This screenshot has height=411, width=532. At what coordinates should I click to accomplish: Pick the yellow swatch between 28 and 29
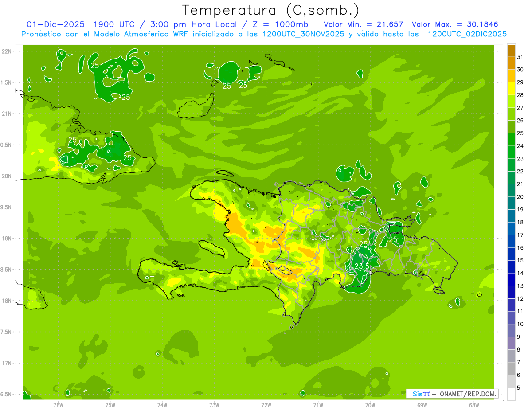click(x=511, y=89)
